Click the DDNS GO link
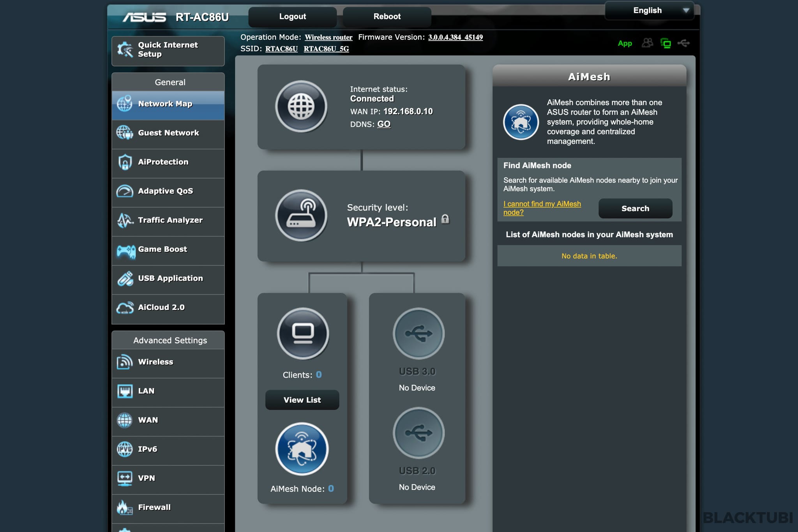This screenshot has height=532, width=798. point(383,124)
